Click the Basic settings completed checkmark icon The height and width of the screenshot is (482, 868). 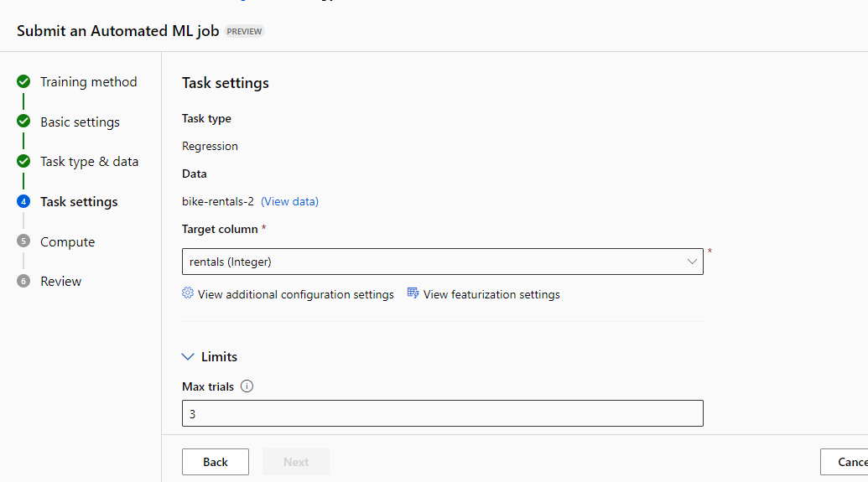click(23, 122)
